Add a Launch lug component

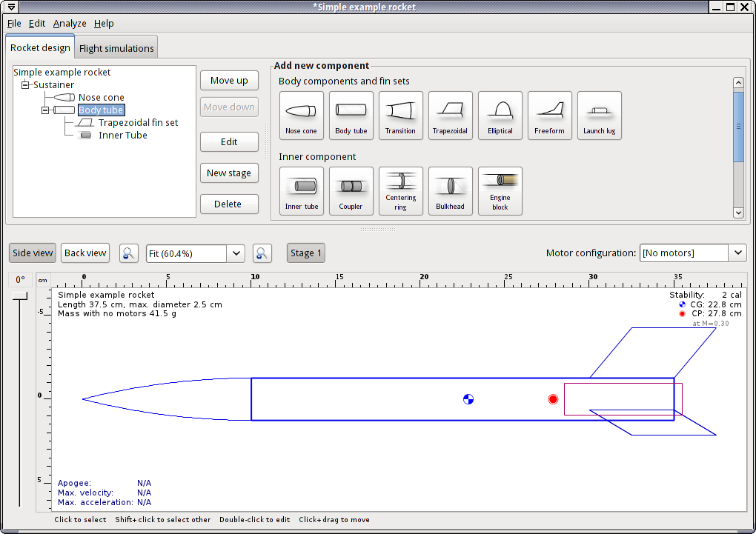pyautogui.click(x=599, y=116)
